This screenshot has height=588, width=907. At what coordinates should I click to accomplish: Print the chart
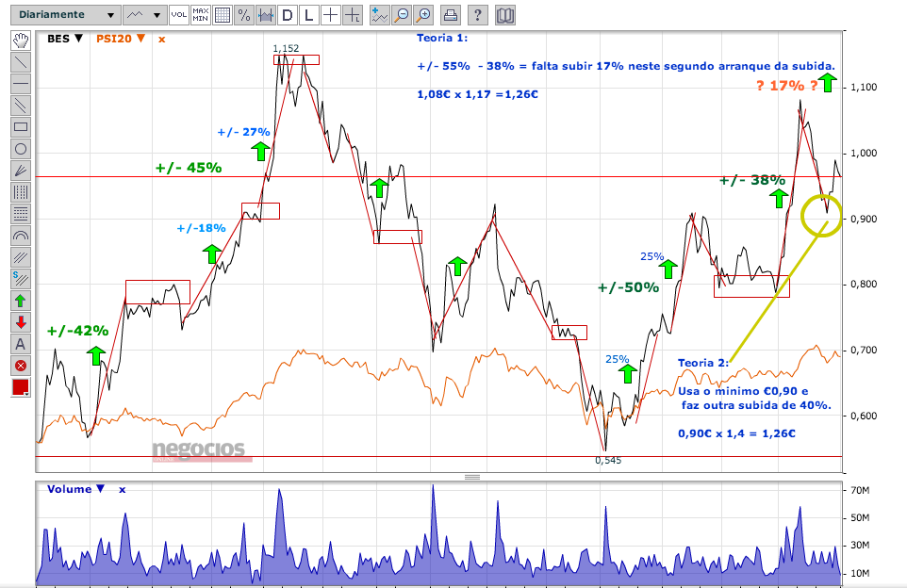451,15
